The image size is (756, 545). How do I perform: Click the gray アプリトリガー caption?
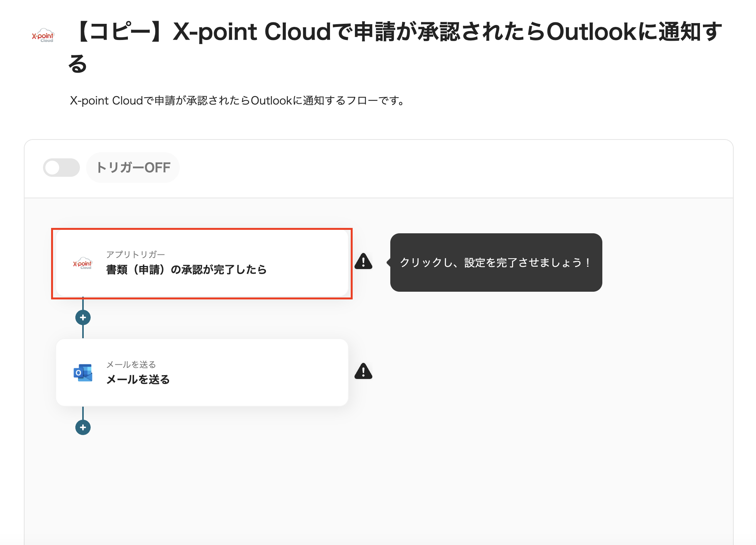(135, 254)
